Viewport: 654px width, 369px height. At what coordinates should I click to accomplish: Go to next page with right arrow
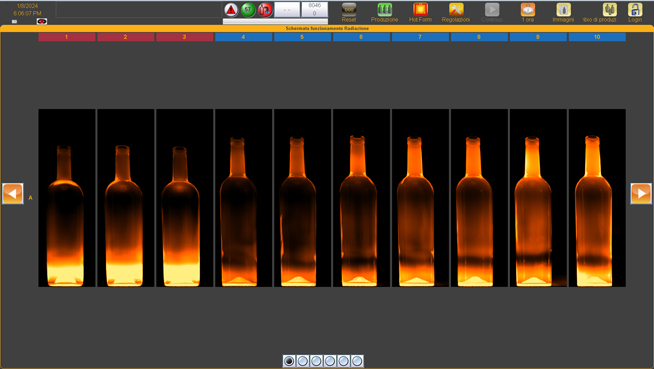[x=641, y=193]
